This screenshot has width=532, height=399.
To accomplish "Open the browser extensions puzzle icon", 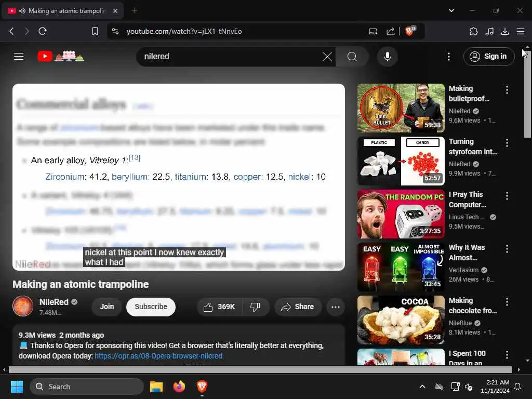I will 473,31.
